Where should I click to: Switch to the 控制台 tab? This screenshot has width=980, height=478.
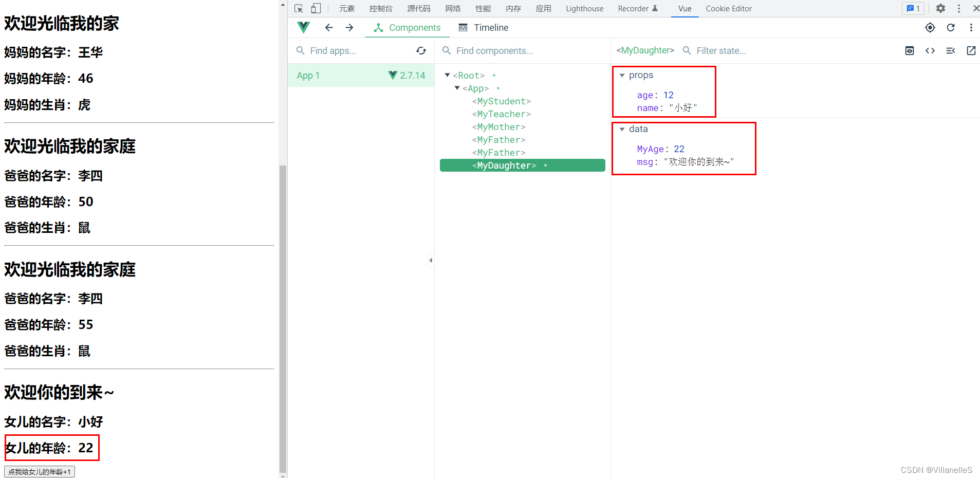381,9
